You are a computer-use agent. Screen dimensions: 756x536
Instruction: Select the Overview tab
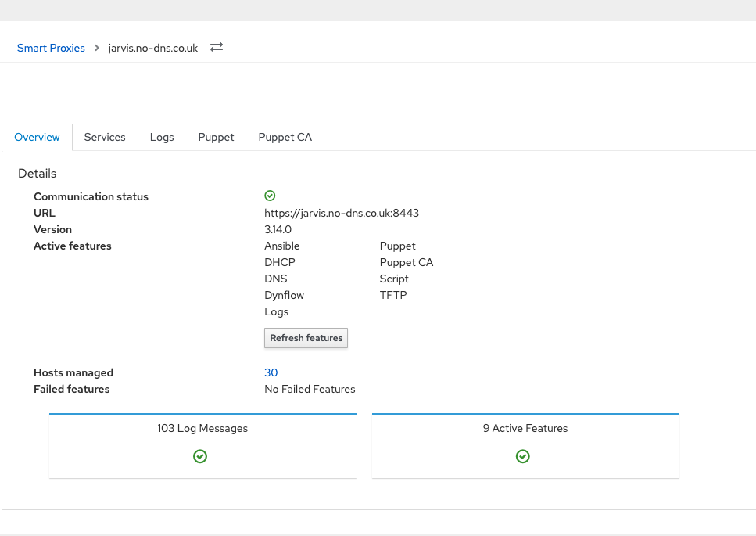(37, 137)
